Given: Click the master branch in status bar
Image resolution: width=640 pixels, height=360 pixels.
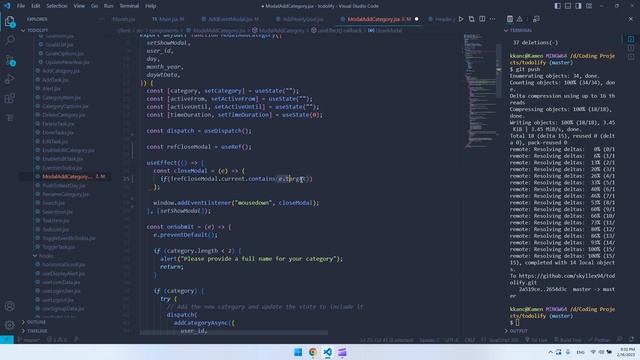Looking at the screenshot, I should click(29, 340).
